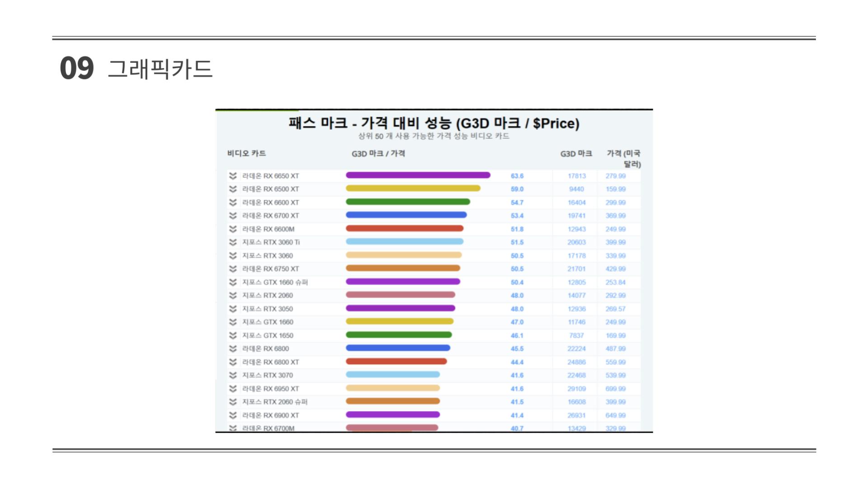Select the value score 44.4
This screenshot has height=488, width=868.
[x=517, y=362]
